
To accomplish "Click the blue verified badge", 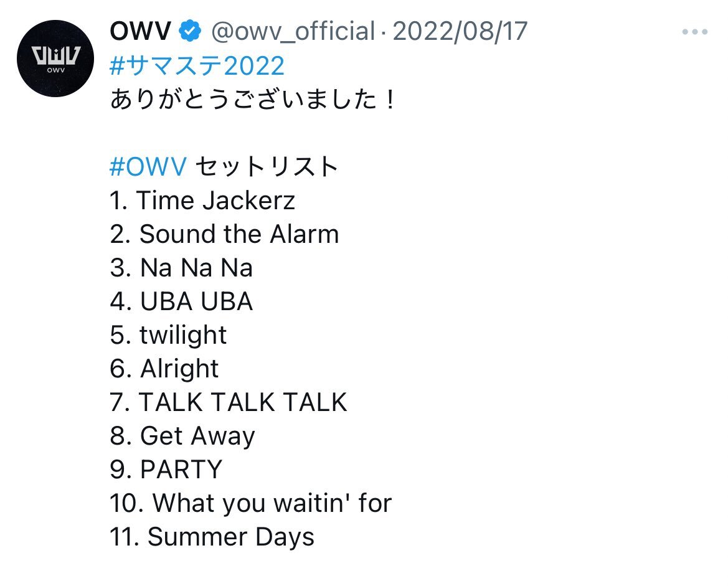I will pyautogui.click(x=190, y=31).
